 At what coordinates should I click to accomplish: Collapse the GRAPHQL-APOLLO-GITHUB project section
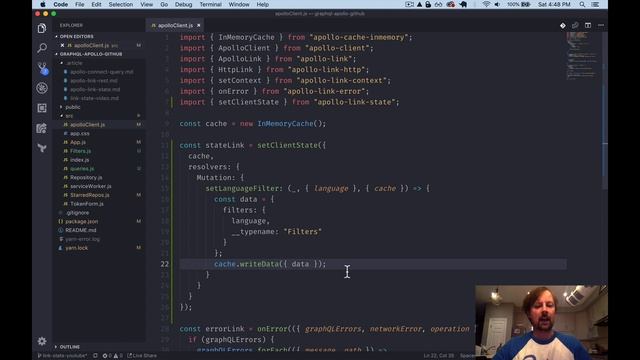(91, 54)
